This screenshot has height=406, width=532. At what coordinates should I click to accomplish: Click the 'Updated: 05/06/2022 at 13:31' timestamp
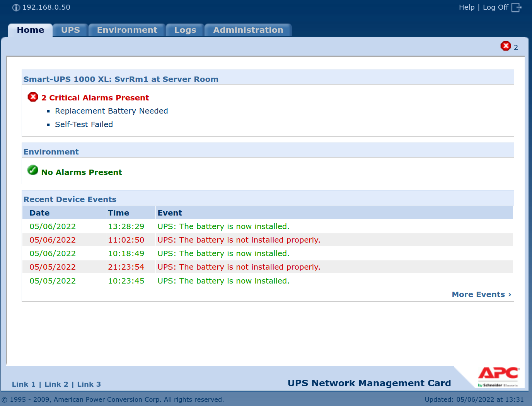[474, 399]
